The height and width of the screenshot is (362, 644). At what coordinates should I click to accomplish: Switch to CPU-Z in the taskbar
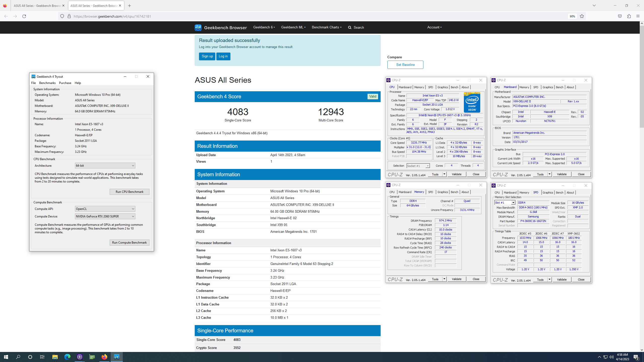[x=80, y=357]
